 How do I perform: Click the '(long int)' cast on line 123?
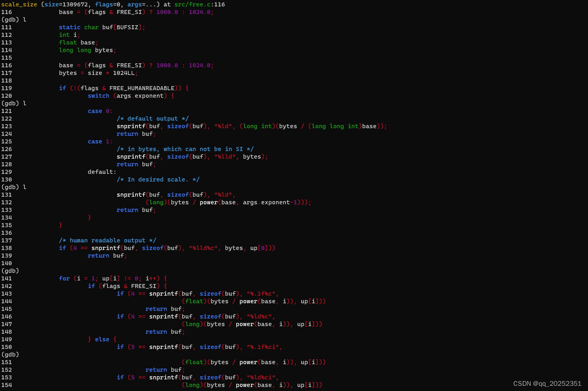(x=258, y=126)
